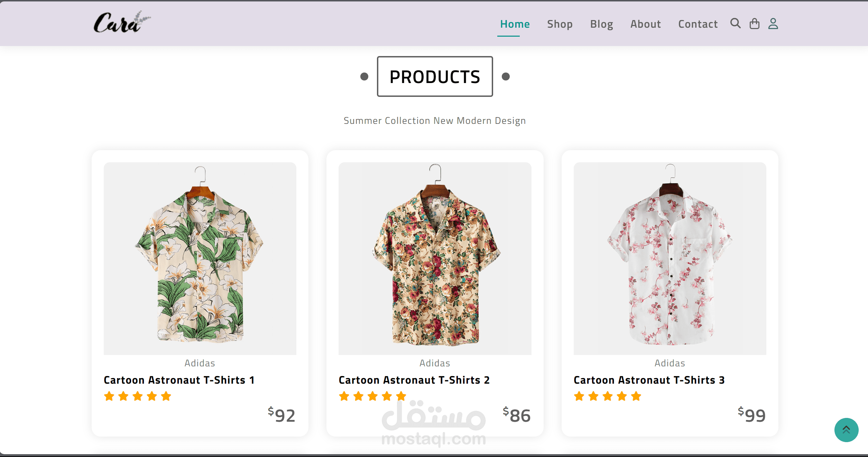The image size is (868, 457).
Task: Open the Contact page
Action: (x=698, y=24)
